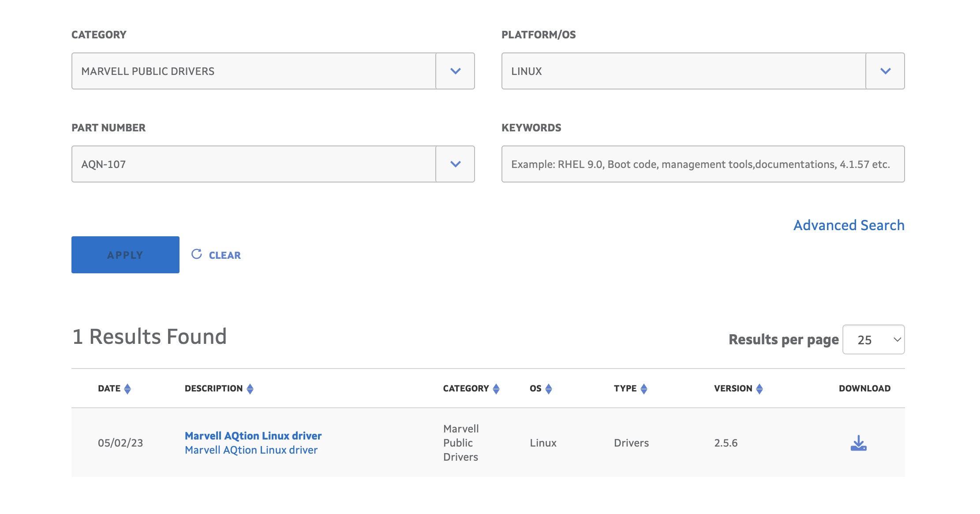Expand the Part Number dropdown chevron
The height and width of the screenshot is (514, 980).
455,164
